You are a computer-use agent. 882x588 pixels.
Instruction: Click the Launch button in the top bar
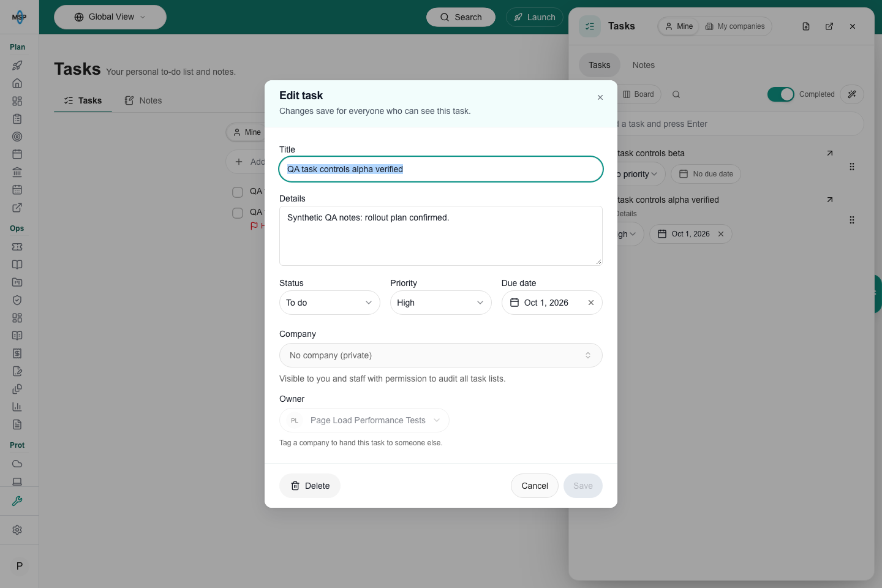535,17
